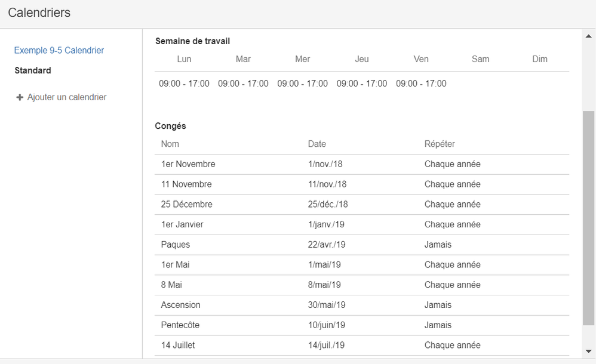596x364 pixels.
Task: Click the date 1/nov./18
Action: [x=325, y=164]
